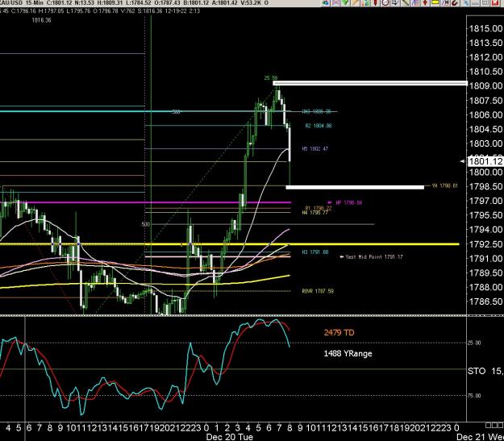The height and width of the screenshot is (441, 504).
Task: Click the green down-arrow toolbar icon
Action: (345, 2)
